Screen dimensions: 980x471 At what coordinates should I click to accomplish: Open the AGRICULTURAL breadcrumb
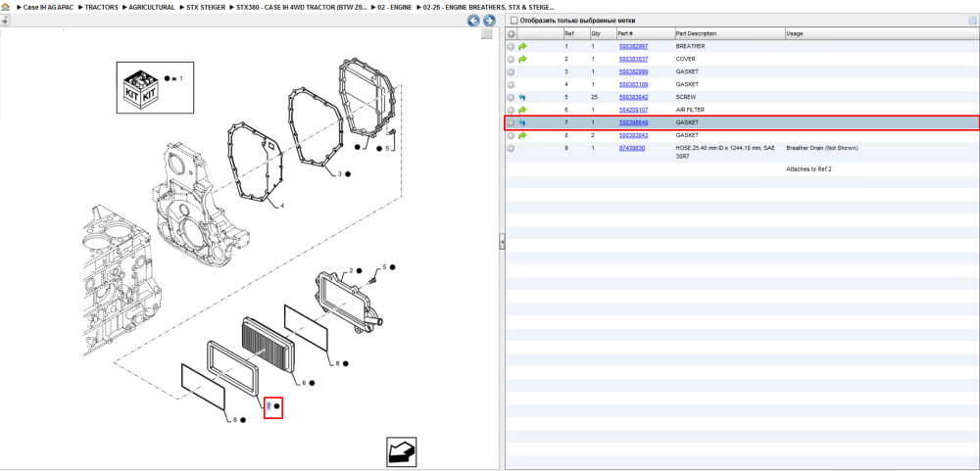pos(151,7)
